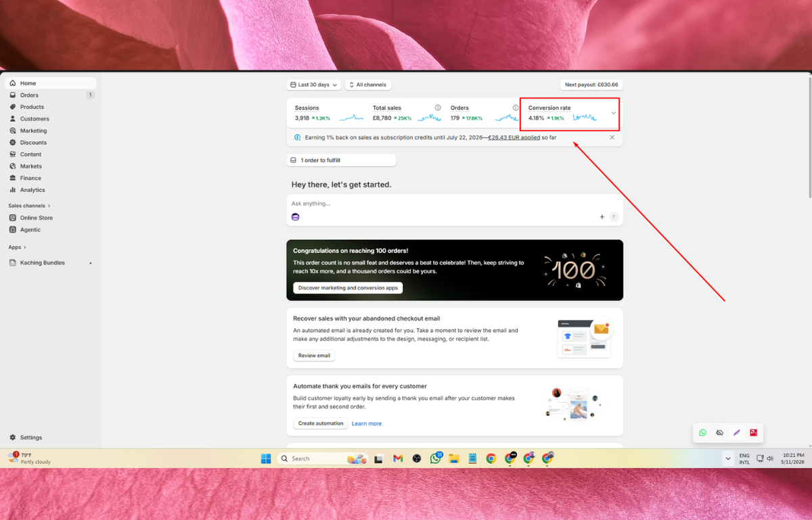
Task: Open Kaching Bundles via its app icon
Action: click(13, 262)
